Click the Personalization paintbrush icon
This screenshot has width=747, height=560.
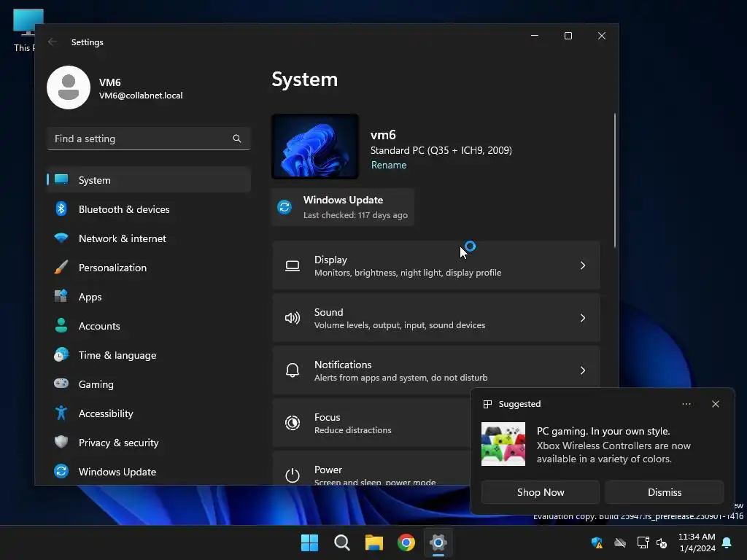(61, 267)
